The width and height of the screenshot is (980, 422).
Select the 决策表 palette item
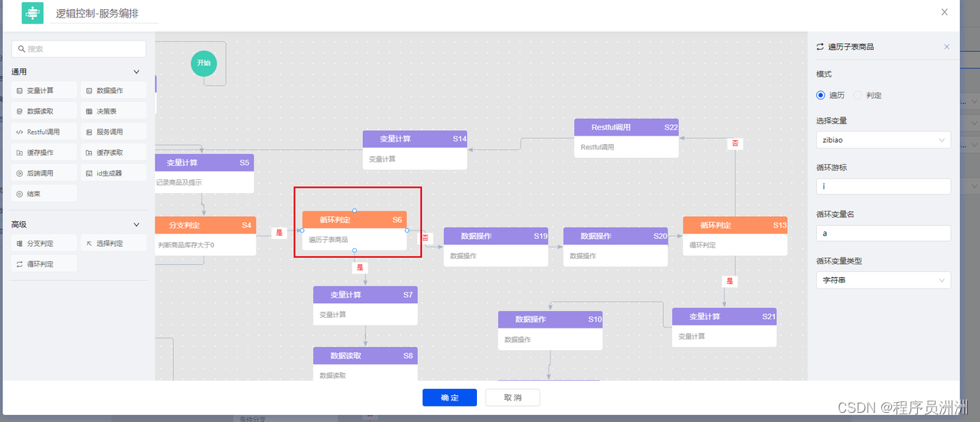click(x=113, y=111)
